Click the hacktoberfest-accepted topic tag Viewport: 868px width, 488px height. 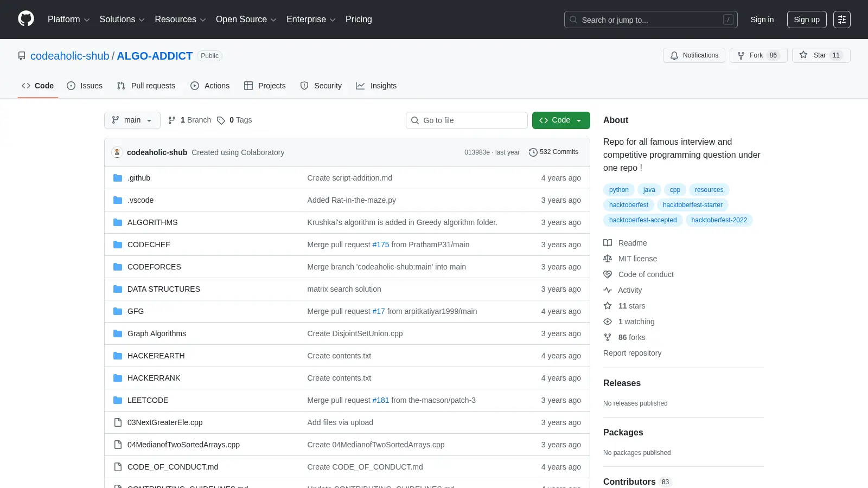(643, 220)
